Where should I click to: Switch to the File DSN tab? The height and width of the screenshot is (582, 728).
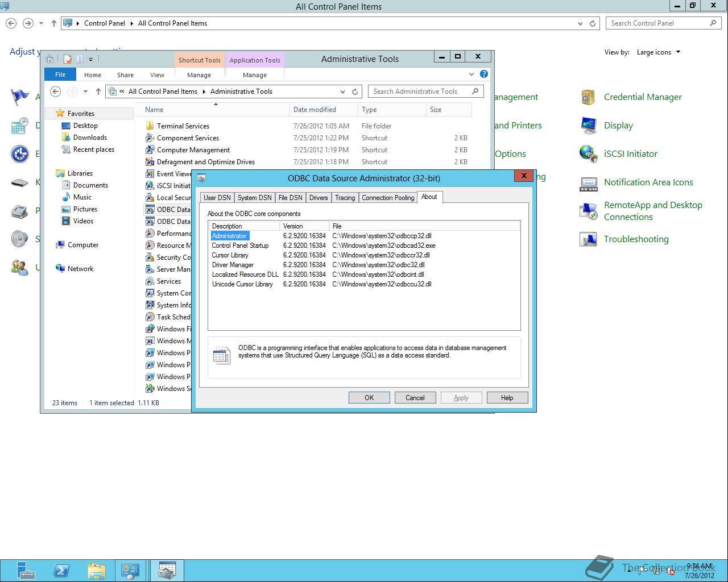pos(290,198)
